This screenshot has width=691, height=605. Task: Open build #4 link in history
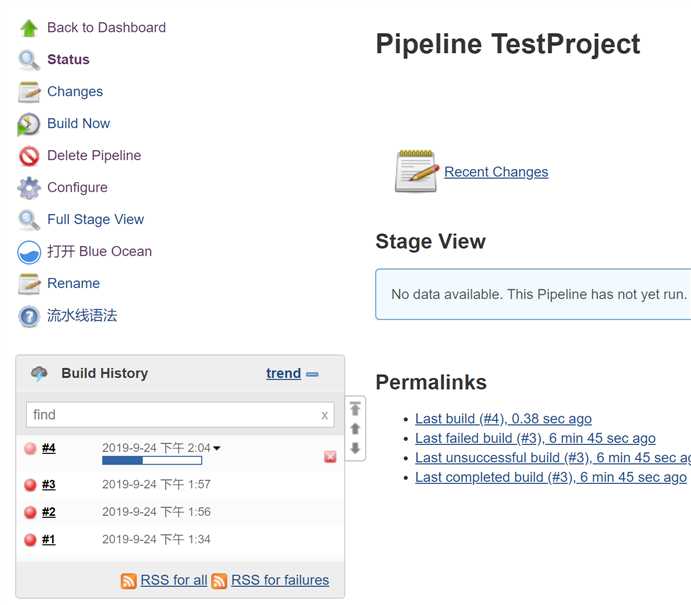pos(49,448)
